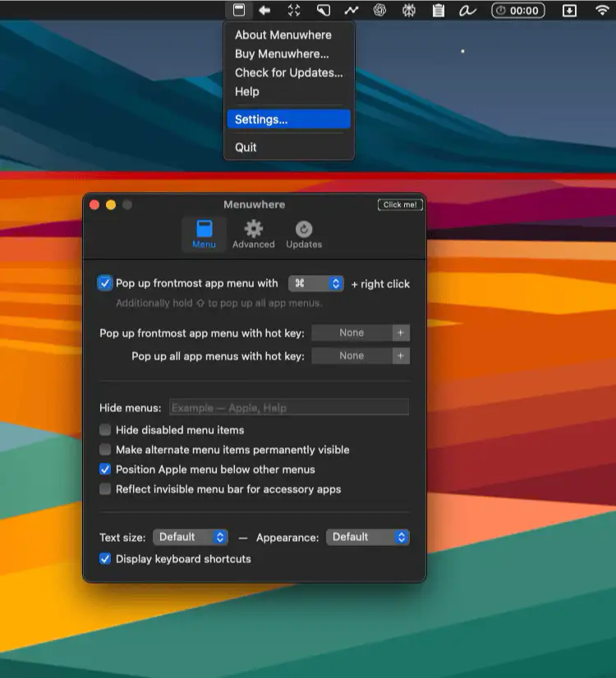Enable Make alternate menu items permanently visible
Image resolution: width=616 pixels, height=678 pixels.
click(105, 450)
